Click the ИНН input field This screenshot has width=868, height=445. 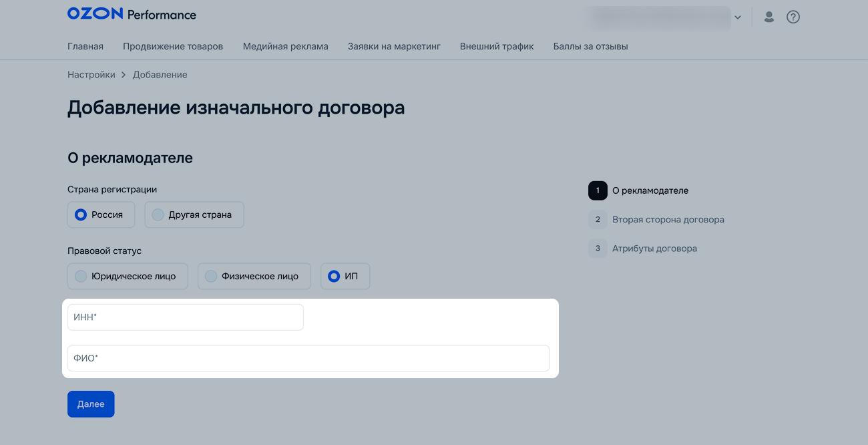(x=186, y=317)
